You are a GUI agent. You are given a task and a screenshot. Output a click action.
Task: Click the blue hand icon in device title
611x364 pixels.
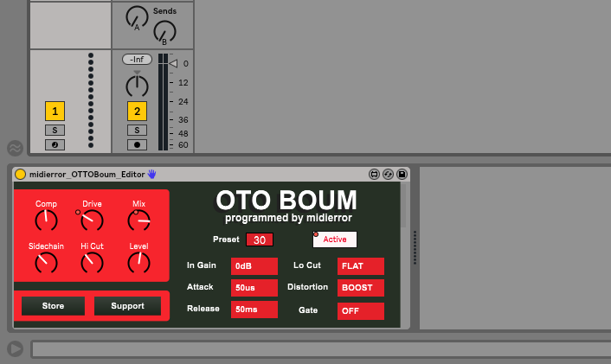coord(152,174)
